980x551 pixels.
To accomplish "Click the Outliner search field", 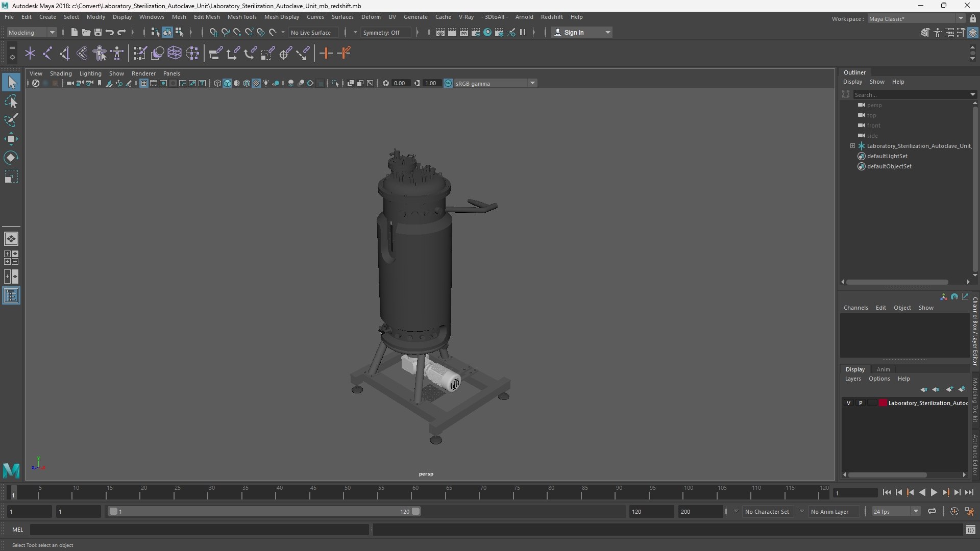I will pos(914,94).
